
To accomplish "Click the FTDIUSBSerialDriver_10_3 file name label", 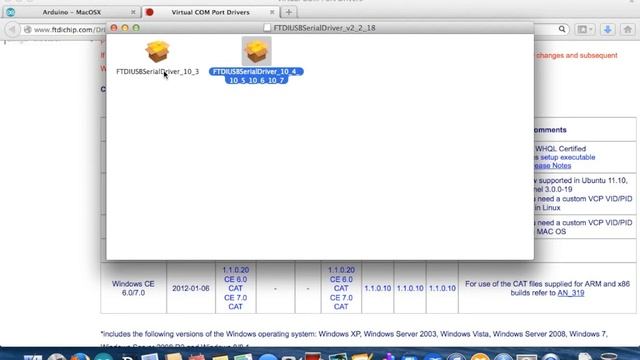I will [158, 71].
